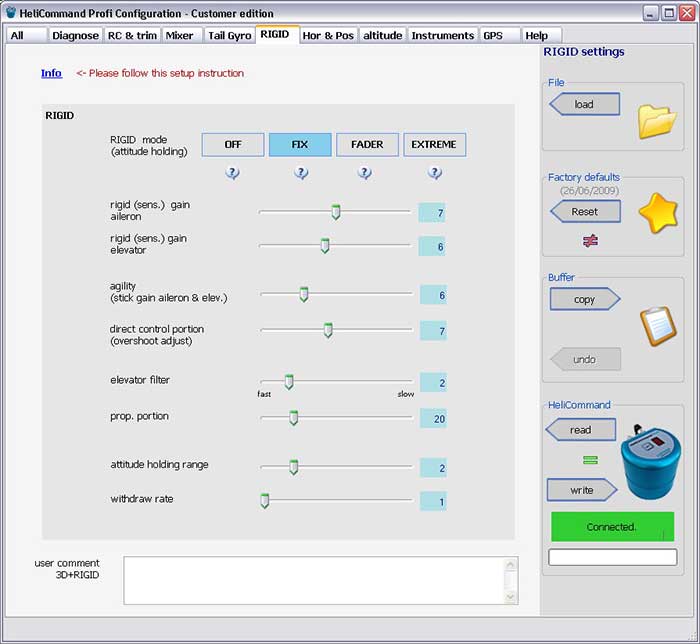The image size is (700, 644).
Task: Click the agility stick gain slider handle
Action: pos(304,294)
